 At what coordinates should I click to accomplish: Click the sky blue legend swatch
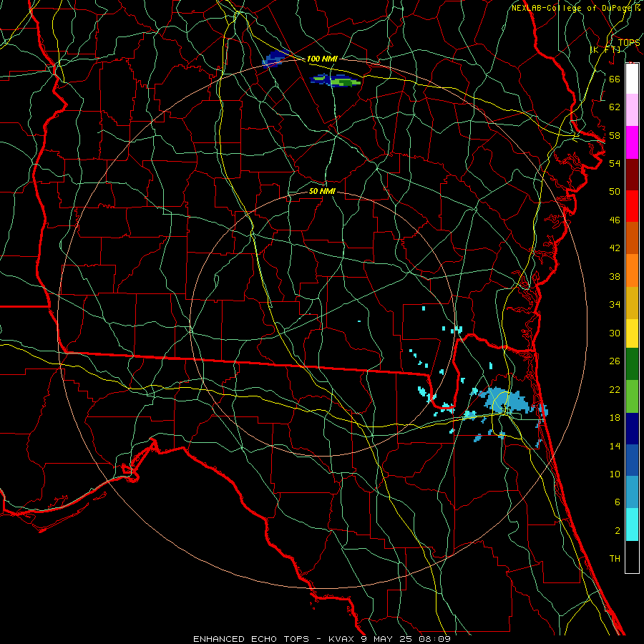tap(632, 492)
